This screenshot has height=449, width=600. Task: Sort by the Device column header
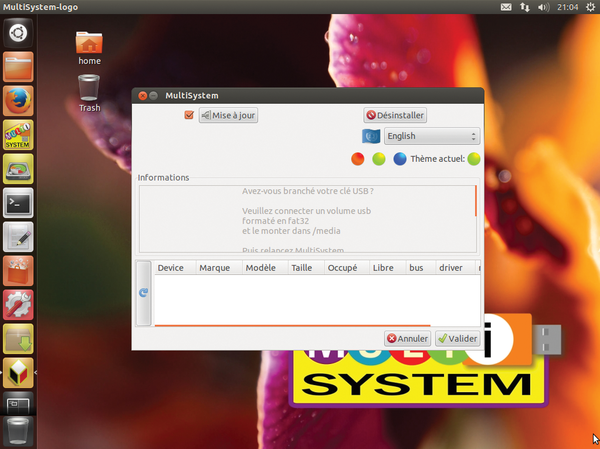click(175, 268)
